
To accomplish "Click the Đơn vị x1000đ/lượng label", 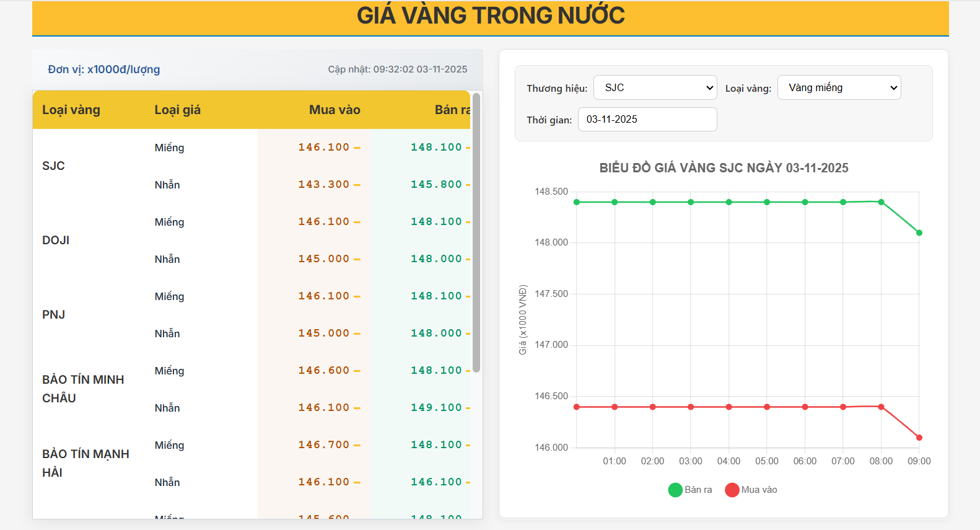I will pos(104,69).
